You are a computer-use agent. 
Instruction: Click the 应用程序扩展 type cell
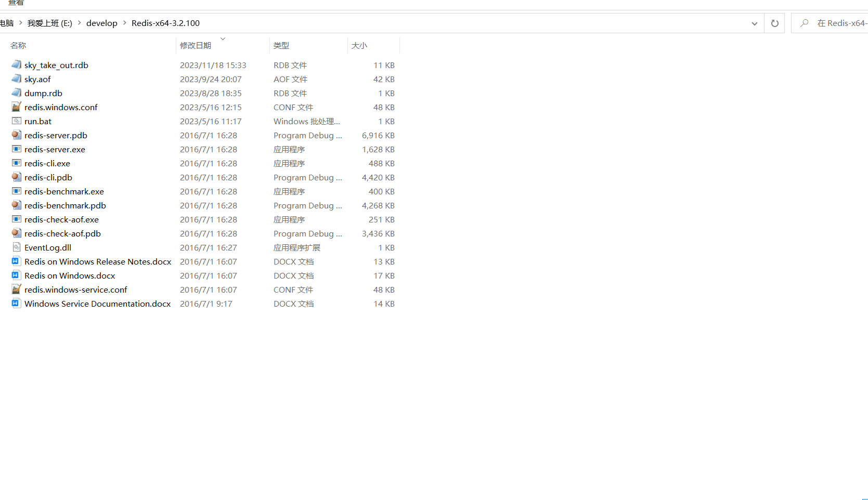(297, 247)
